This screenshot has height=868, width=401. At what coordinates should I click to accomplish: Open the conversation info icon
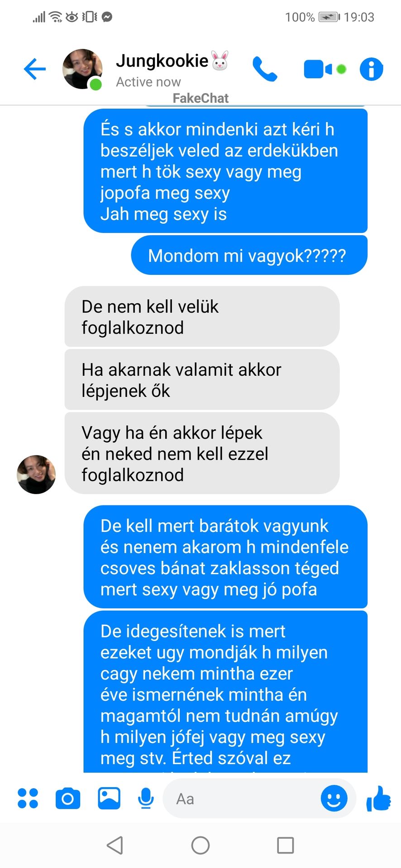tap(371, 69)
